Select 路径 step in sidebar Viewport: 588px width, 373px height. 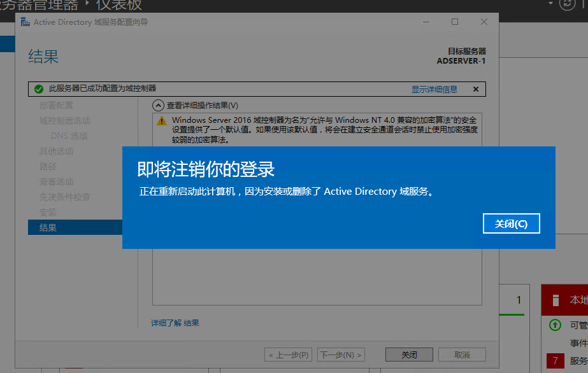48,166
